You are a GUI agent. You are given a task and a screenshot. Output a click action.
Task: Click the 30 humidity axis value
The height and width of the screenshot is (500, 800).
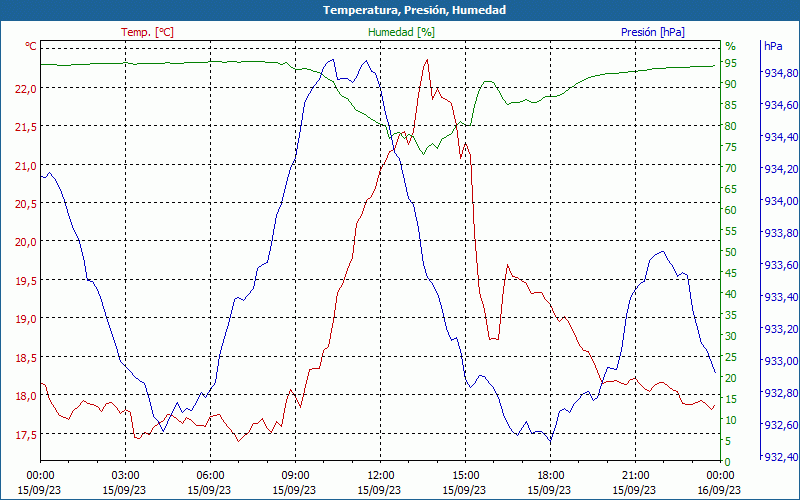tap(731, 336)
